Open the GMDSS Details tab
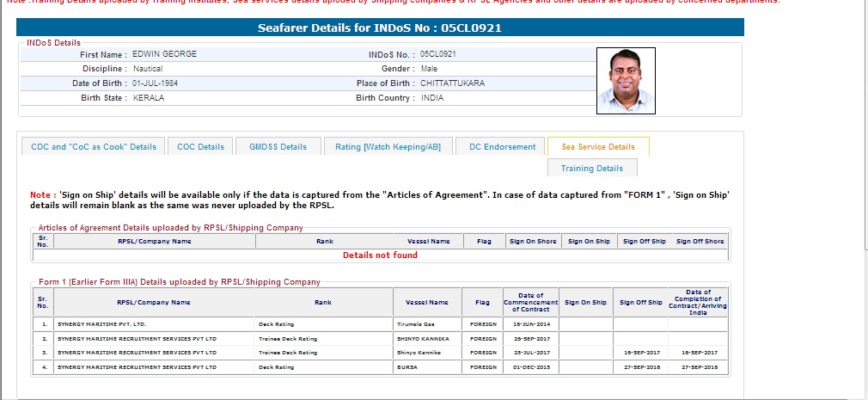 click(278, 147)
